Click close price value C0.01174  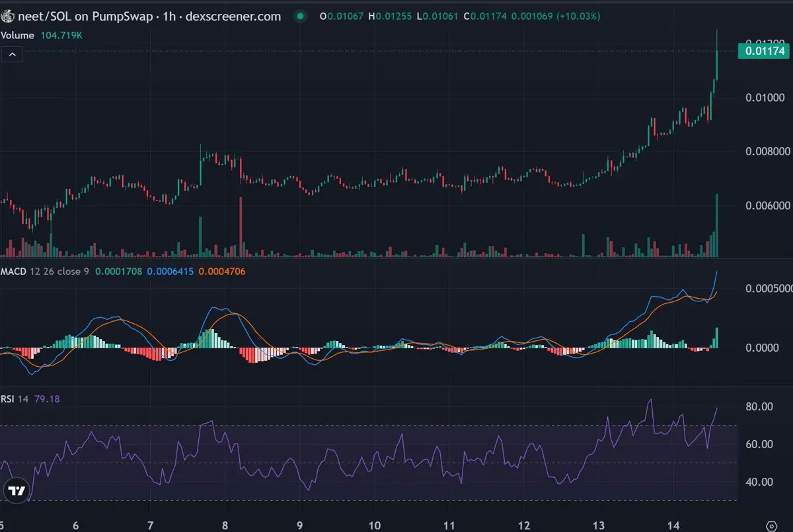(x=486, y=17)
